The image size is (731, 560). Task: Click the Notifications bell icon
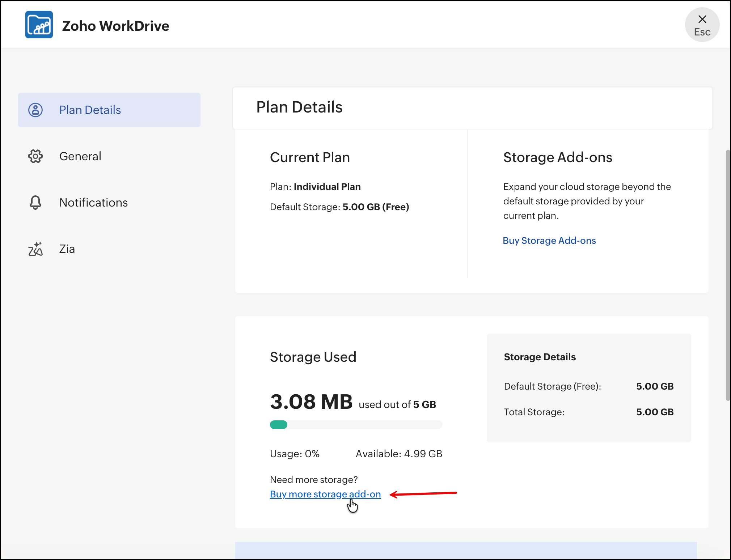click(35, 203)
